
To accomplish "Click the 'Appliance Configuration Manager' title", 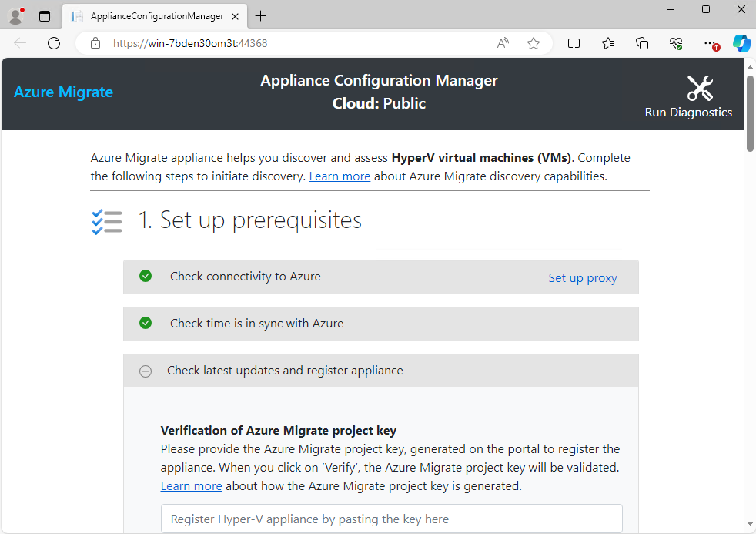I will [379, 80].
